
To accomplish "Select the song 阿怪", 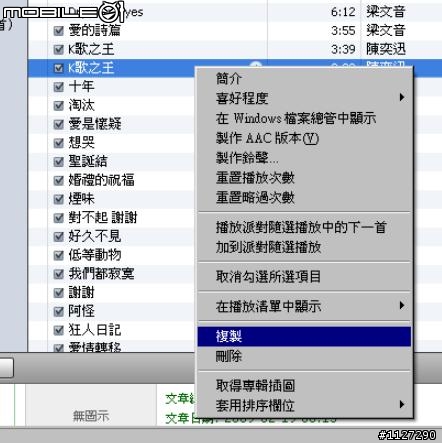I will (81, 311).
